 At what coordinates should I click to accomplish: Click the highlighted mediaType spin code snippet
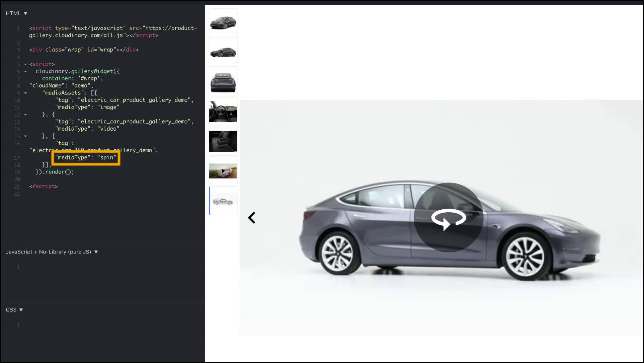pyautogui.click(x=85, y=157)
